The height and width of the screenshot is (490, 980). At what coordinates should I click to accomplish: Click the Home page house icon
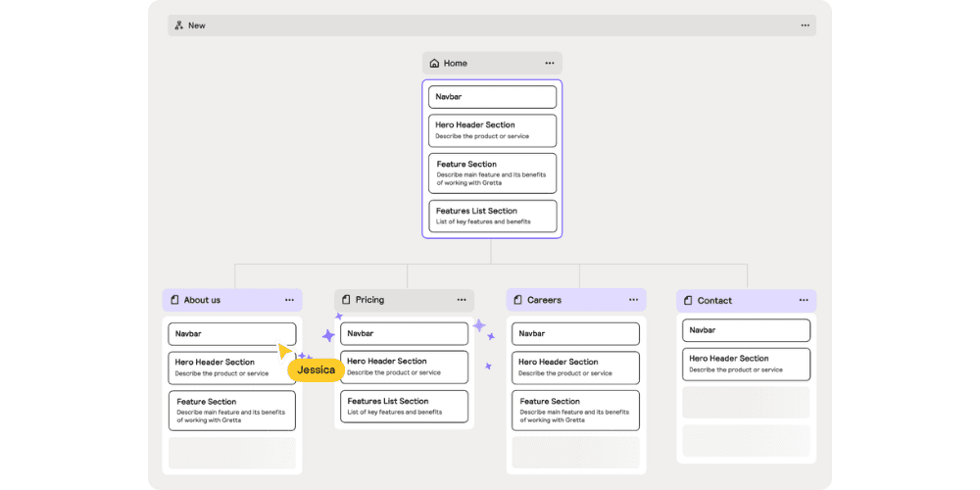(x=434, y=63)
